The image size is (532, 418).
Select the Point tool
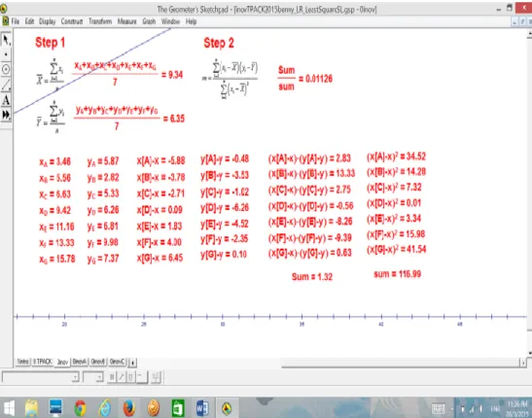pos(6,54)
